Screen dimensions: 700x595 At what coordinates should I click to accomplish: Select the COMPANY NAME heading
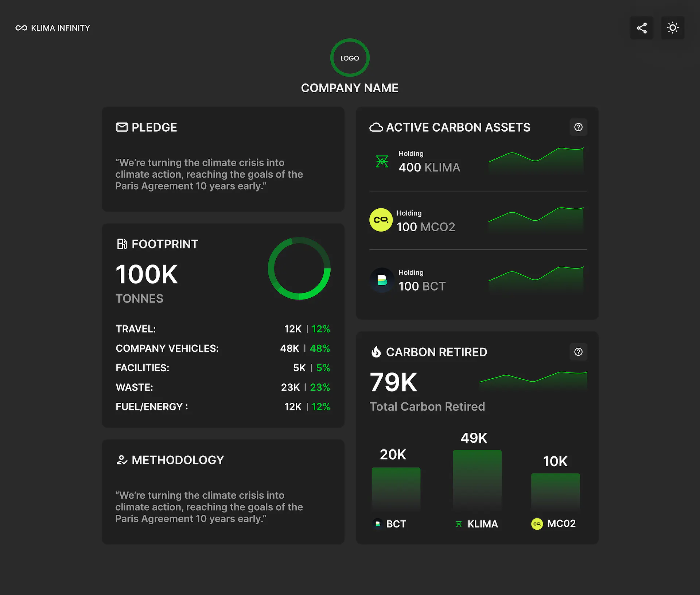pos(350,88)
